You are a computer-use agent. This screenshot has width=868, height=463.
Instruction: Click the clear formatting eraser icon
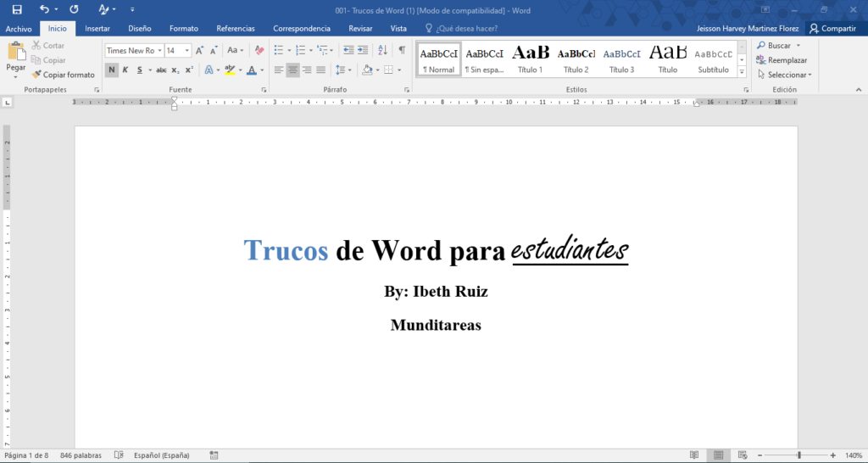[x=259, y=51]
